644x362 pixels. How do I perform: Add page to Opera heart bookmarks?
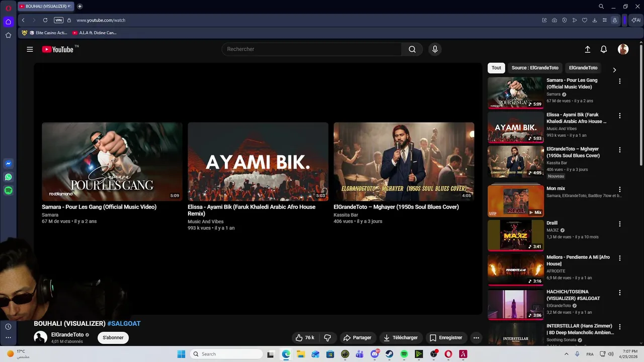click(x=584, y=20)
